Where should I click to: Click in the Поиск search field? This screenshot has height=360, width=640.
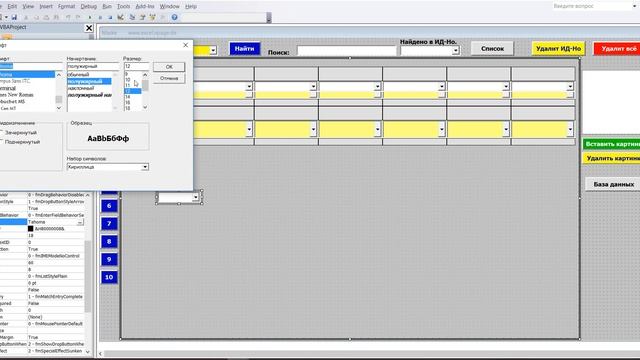pyautogui.click(x=347, y=51)
